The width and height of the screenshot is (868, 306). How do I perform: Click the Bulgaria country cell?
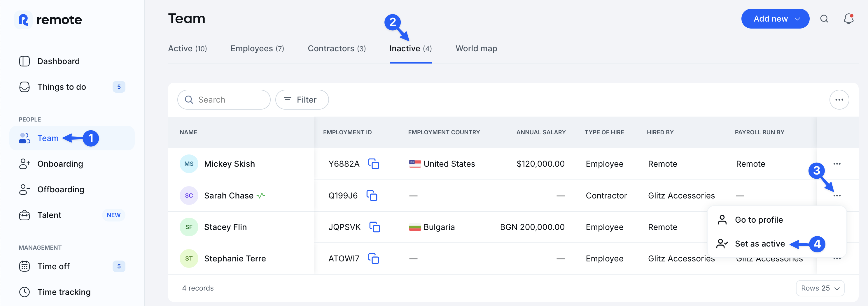pos(432,227)
